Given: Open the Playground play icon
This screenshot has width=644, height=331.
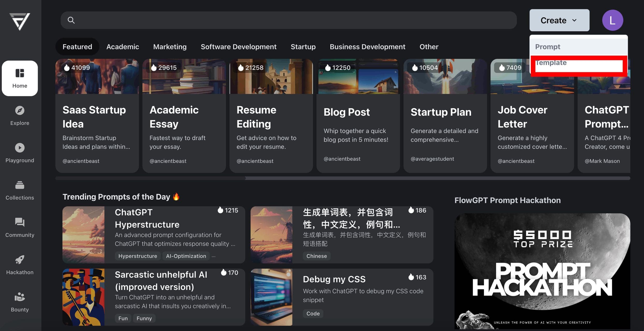Looking at the screenshot, I should [x=20, y=148].
